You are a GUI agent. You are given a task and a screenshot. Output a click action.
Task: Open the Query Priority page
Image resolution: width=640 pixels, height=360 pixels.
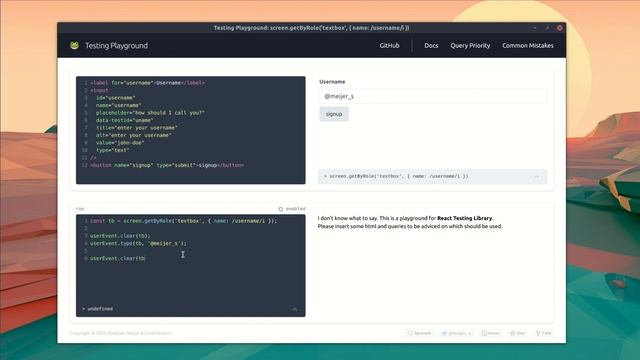[470, 46]
